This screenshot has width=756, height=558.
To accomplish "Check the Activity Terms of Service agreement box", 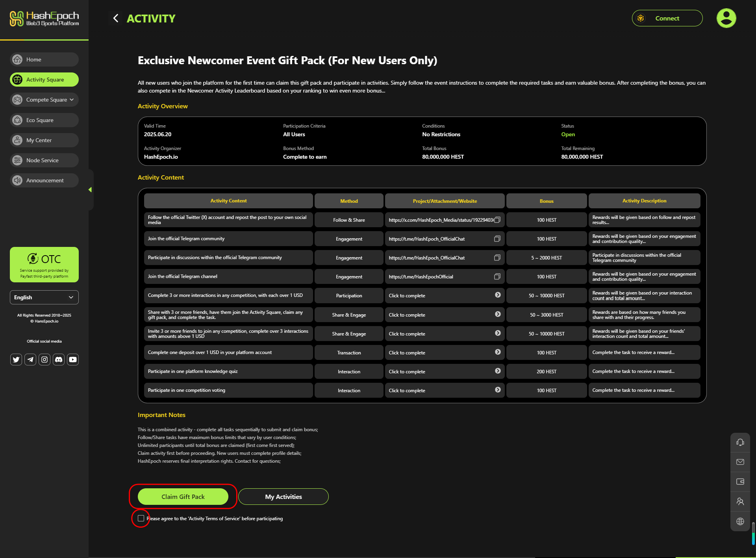I will tap(141, 518).
